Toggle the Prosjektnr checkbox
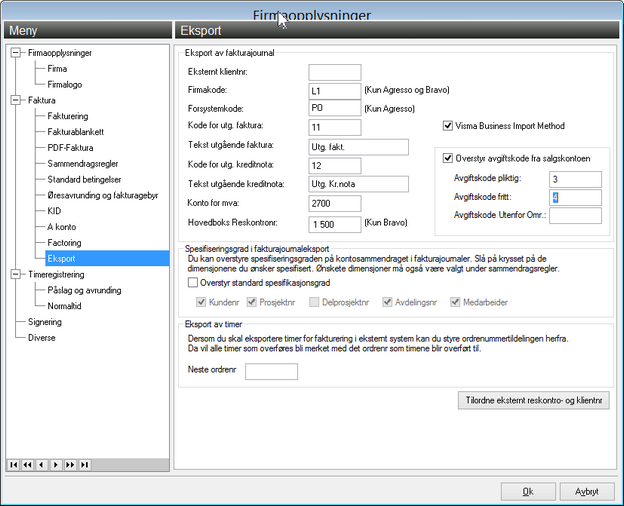The image size is (624, 506). 252,302
